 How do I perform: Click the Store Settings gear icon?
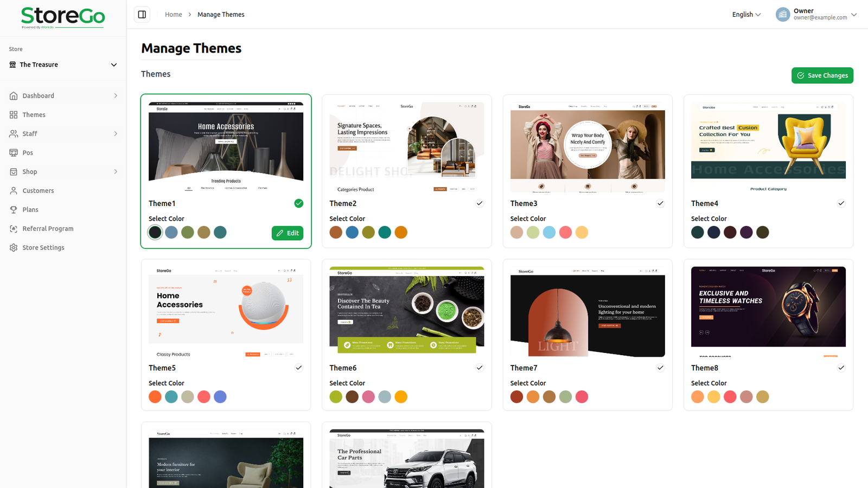pos(14,248)
